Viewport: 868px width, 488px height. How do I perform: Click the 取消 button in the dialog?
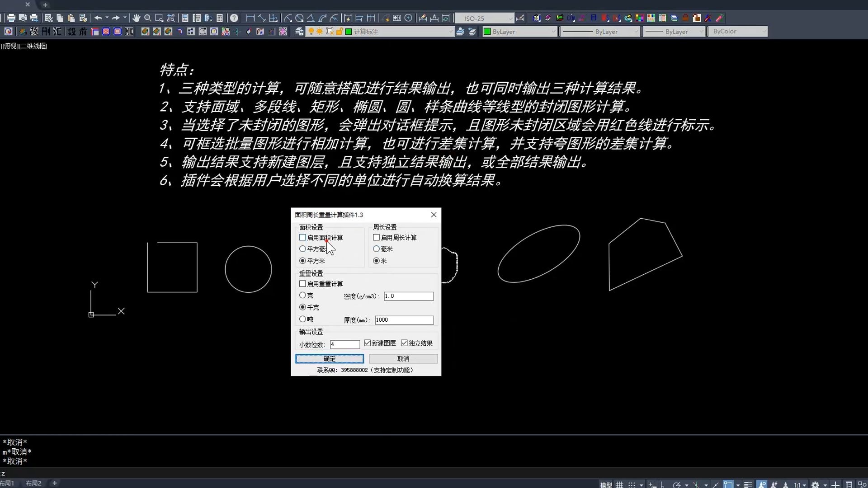click(403, 358)
